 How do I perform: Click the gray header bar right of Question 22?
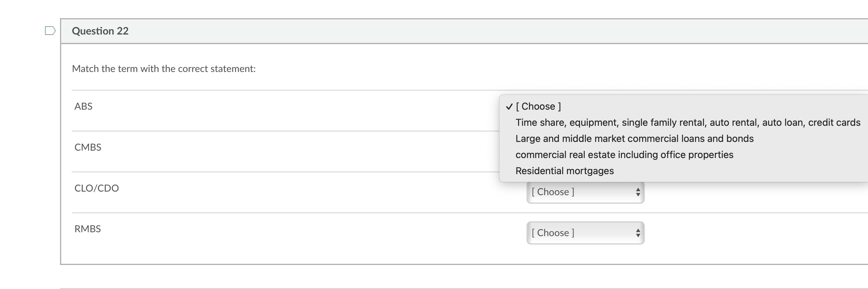pos(472,31)
